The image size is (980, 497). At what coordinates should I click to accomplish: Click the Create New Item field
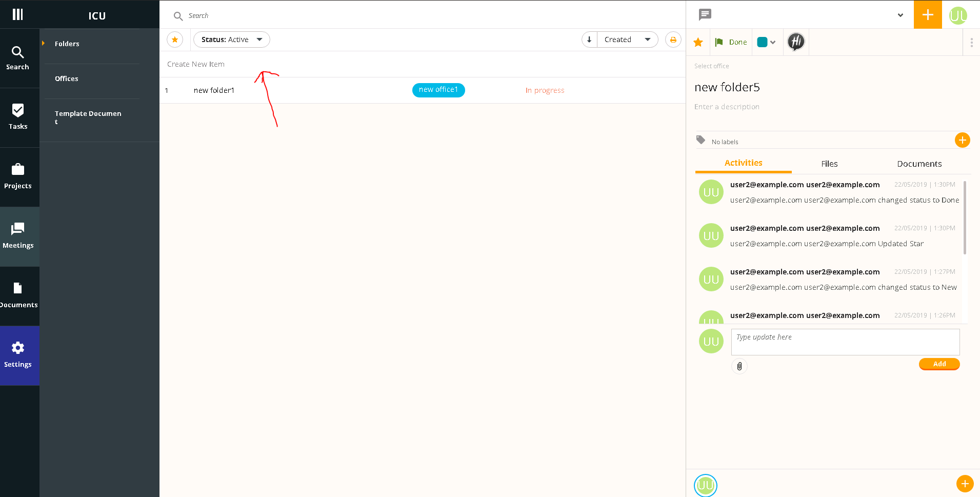[x=423, y=64]
